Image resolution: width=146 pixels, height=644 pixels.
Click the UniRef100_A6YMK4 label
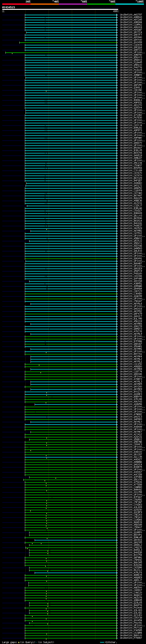click(x=131, y=357)
